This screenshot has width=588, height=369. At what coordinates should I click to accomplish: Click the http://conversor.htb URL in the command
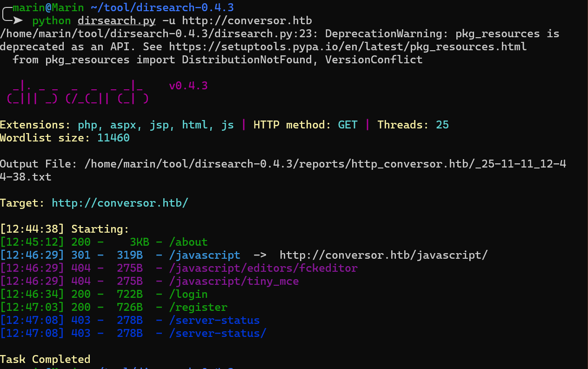tap(247, 20)
